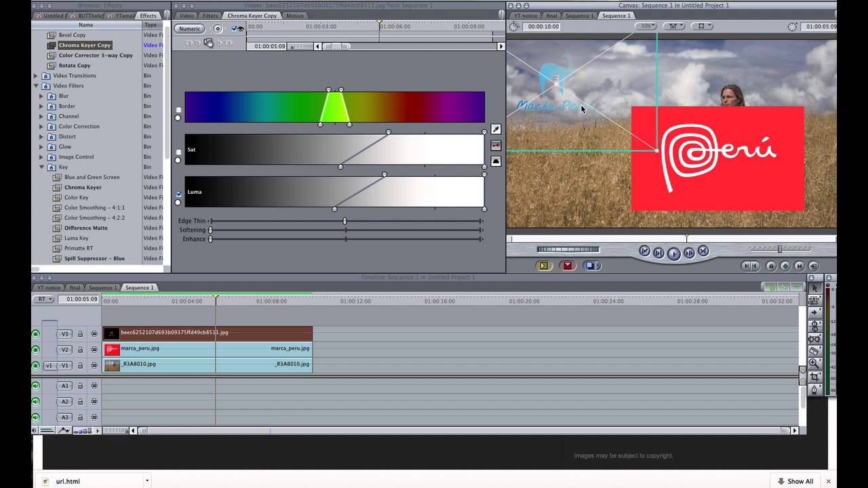The height and width of the screenshot is (488, 868).
Task: Go to previous edit in Canvas
Action: (644, 251)
